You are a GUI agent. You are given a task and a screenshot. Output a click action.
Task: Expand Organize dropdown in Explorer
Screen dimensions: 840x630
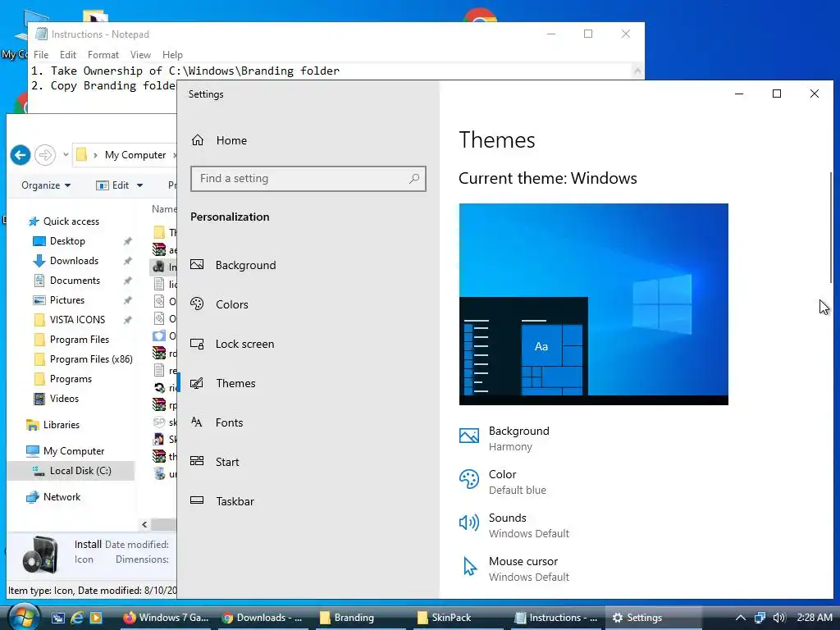46,185
